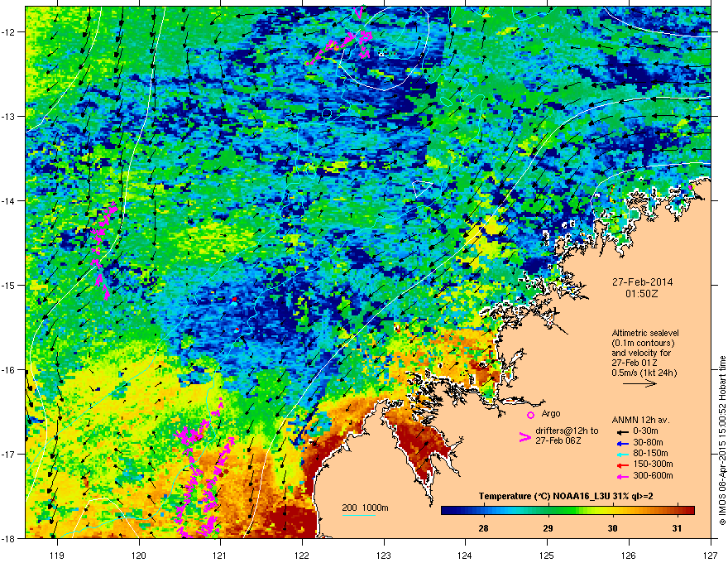Click the cyan 200 1000m isobath legend line
This screenshot has height=563, width=728.
[x=359, y=515]
